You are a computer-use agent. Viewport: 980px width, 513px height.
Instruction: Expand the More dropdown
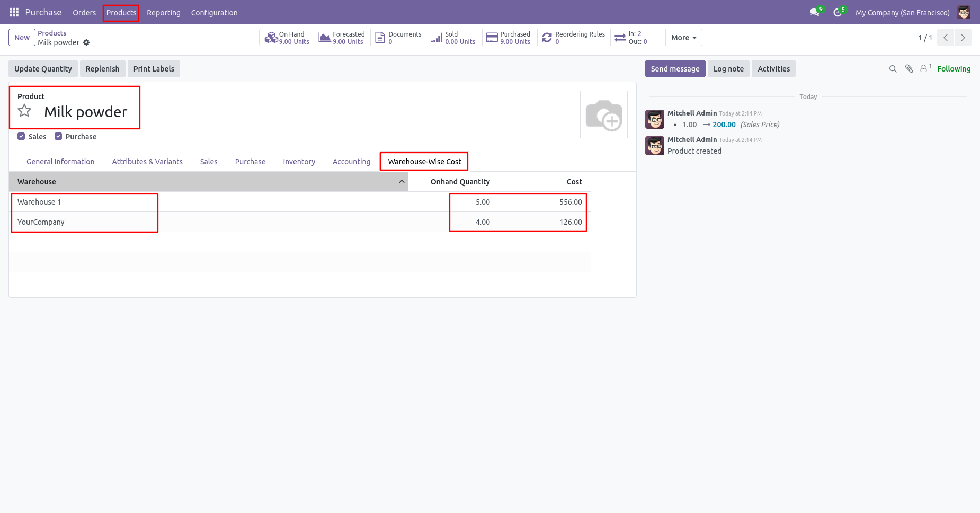(x=684, y=38)
